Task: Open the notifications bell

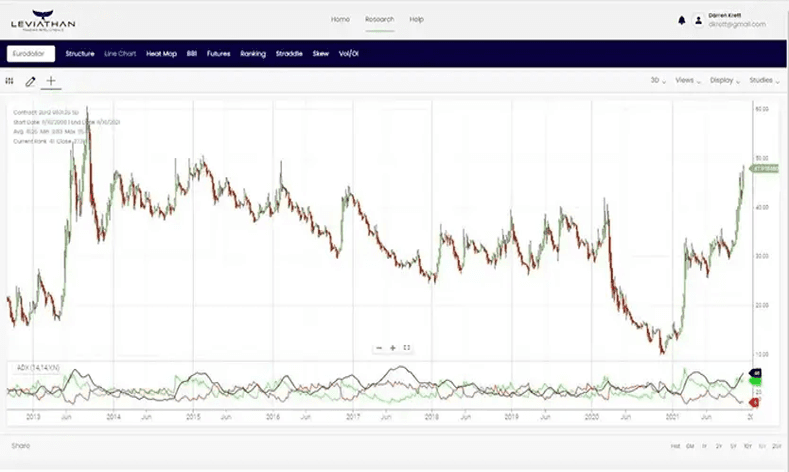Action: pyautogui.click(x=682, y=20)
